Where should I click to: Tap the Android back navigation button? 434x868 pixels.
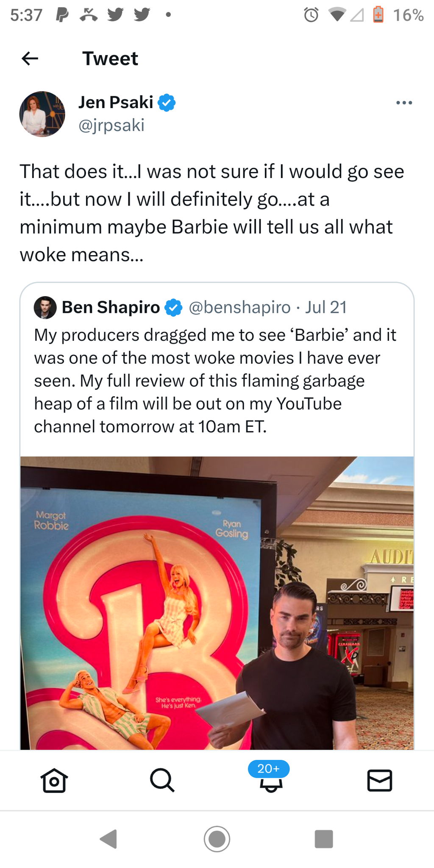coord(108,839)
